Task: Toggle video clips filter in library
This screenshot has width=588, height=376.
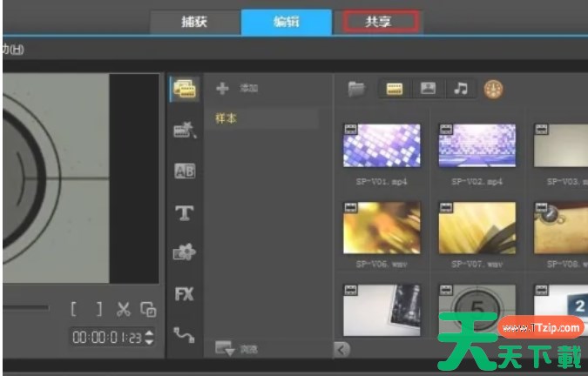Action: pos(395,89)
